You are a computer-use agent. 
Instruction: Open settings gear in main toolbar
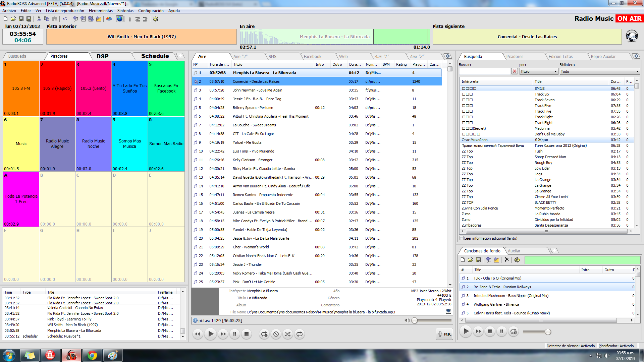156,19
